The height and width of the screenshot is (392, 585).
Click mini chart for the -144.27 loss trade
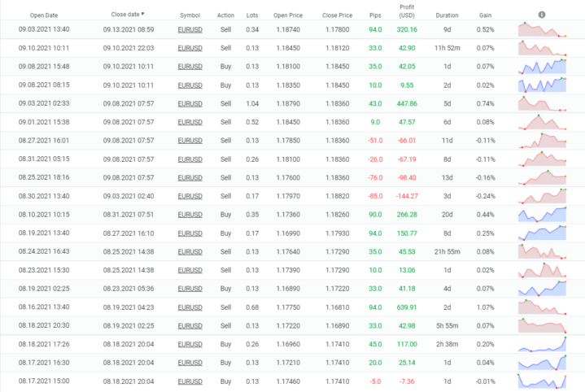pos(543,196)
